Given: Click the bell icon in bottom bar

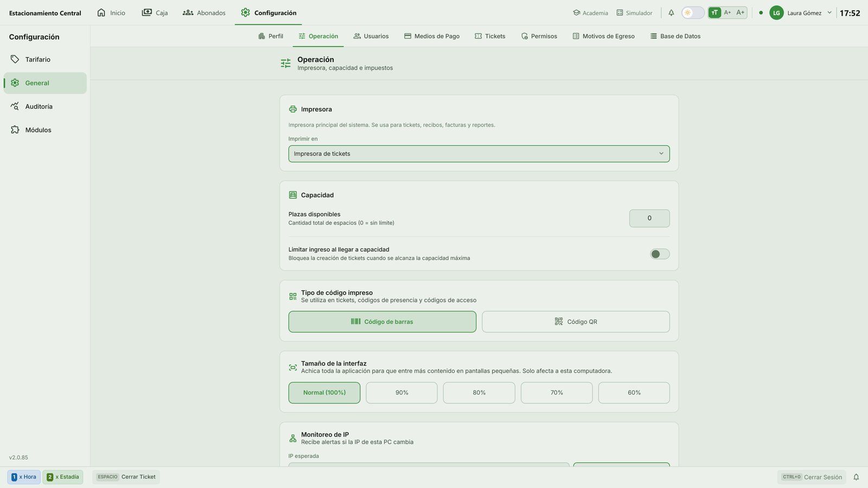Looking at the screenshot, I should (x=856, y=477).
